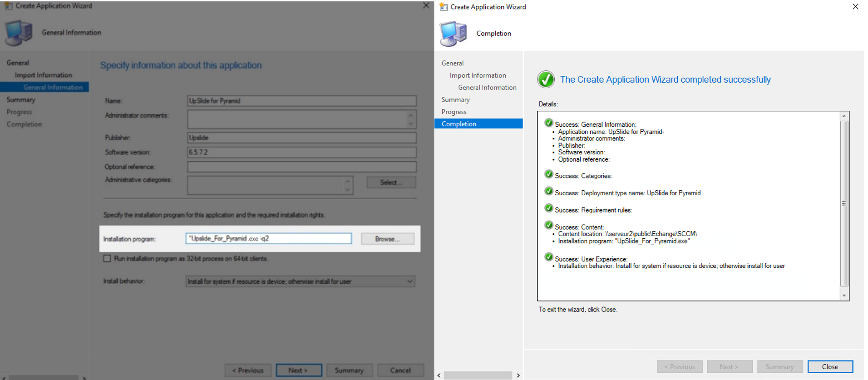Click the Optional reference input field
This screenshot has width=868, height=380.
(302, 167)
